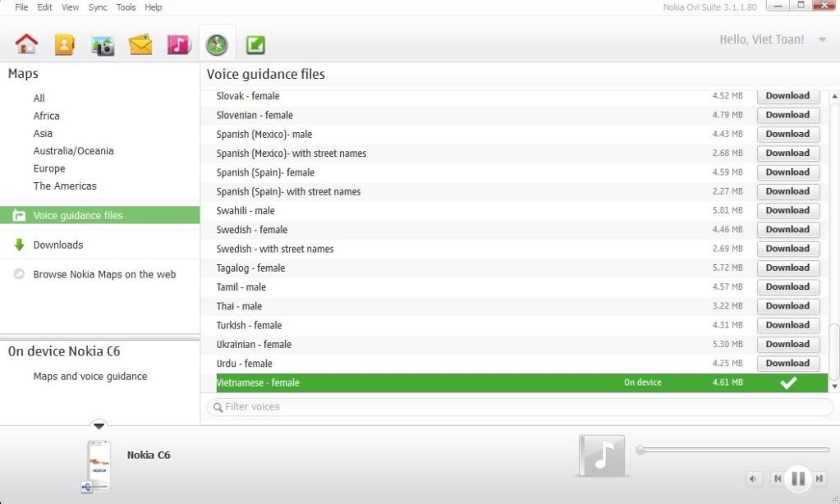The image size is (840, 504).
Task: Select Asia maps region
Action: coord(43,133)
